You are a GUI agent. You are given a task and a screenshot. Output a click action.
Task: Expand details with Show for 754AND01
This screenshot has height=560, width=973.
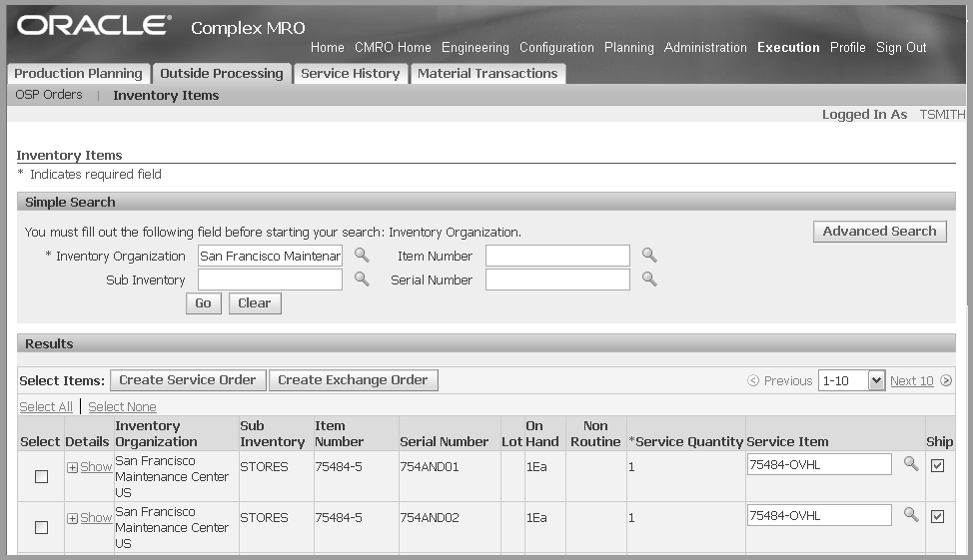90,467
